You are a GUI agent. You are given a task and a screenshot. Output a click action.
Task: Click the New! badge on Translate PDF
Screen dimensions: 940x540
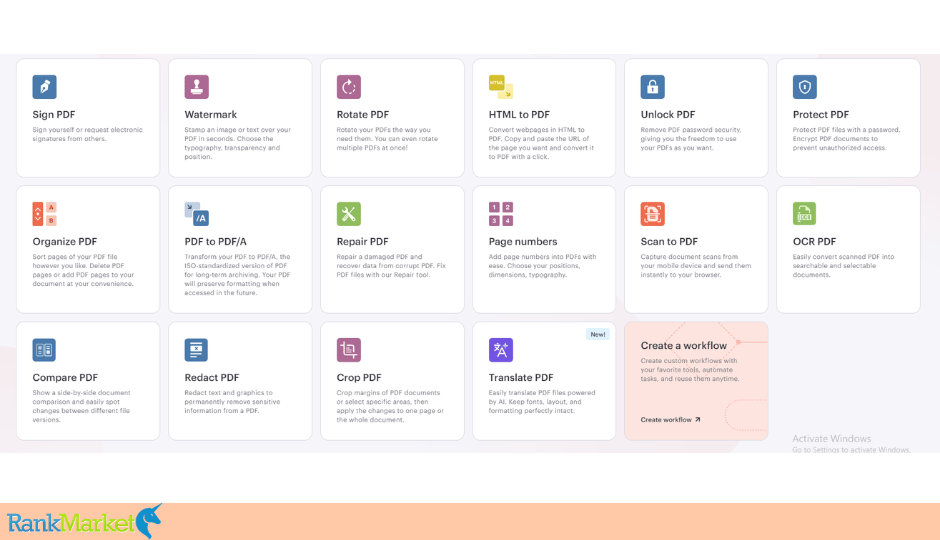click(x=598, y=334)
